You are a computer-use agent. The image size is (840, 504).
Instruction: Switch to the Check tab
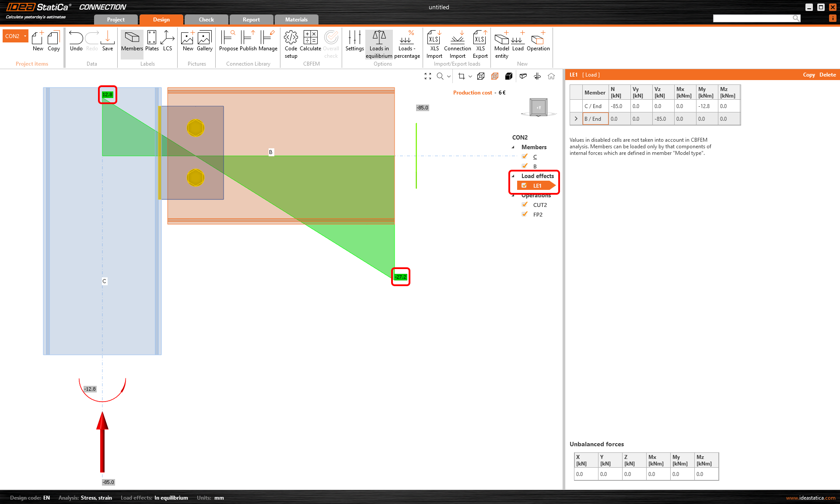(206, 19)
